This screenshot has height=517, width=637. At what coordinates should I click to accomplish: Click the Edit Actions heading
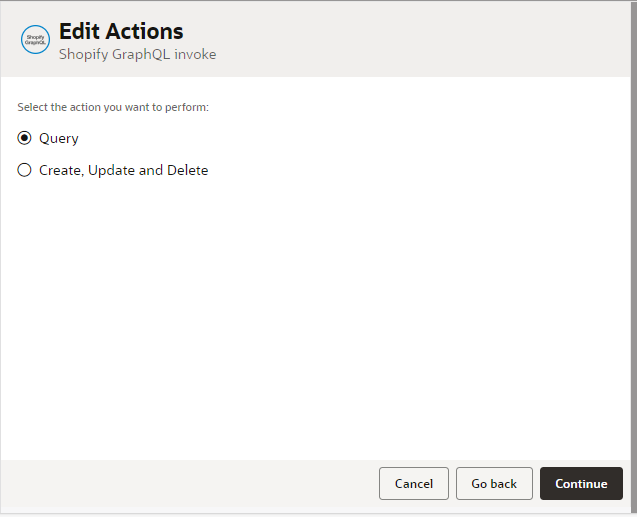pyautogui.click(x=121, y=31)
